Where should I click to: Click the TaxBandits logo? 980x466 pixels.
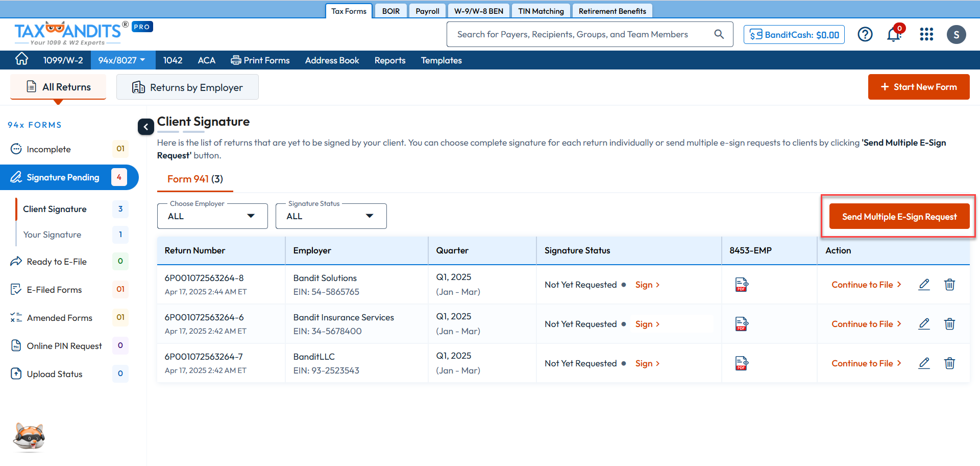tap(71, 33)
